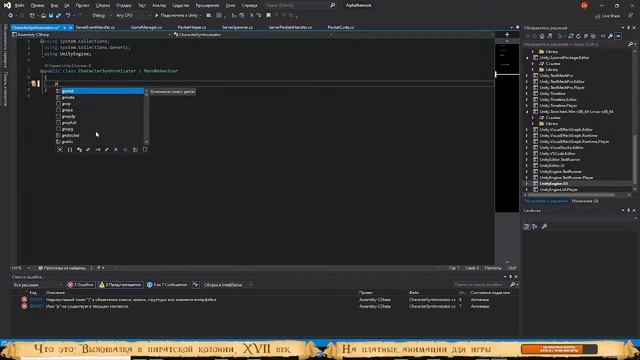Click Properties panel wrench icon
The height and width of the screenshot is (360, 640).
click(544, 227)
